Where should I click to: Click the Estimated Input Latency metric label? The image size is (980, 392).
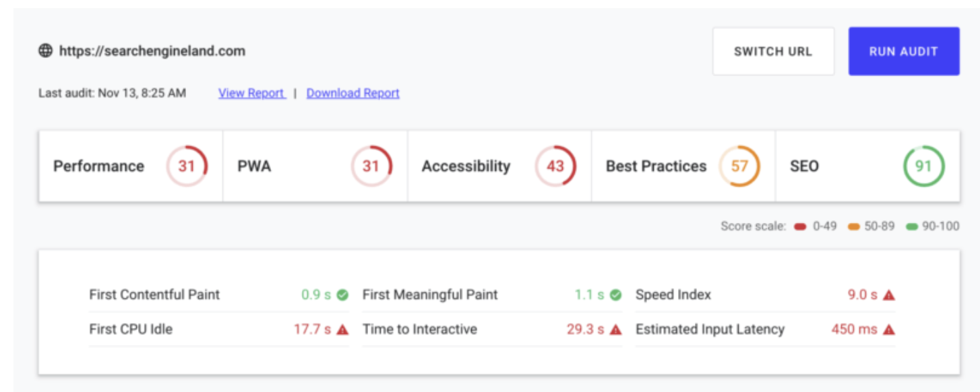click(x=710, y=329)
